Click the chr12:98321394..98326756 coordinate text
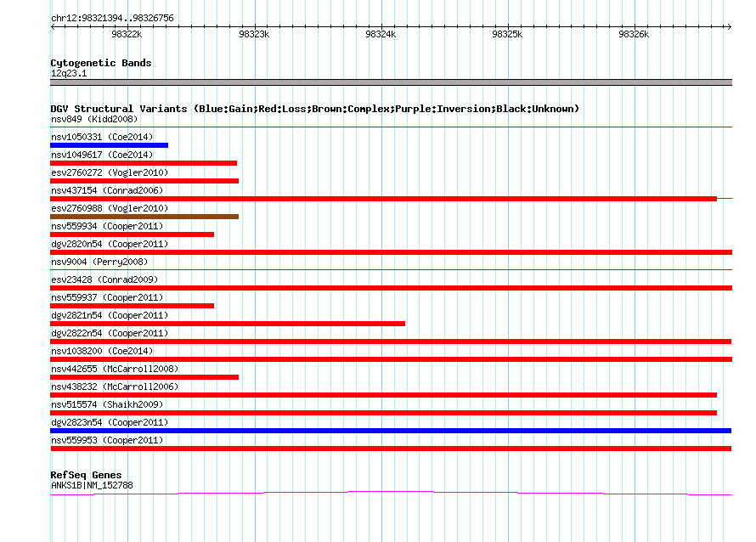The image size is (756, 542). point(112,18)
